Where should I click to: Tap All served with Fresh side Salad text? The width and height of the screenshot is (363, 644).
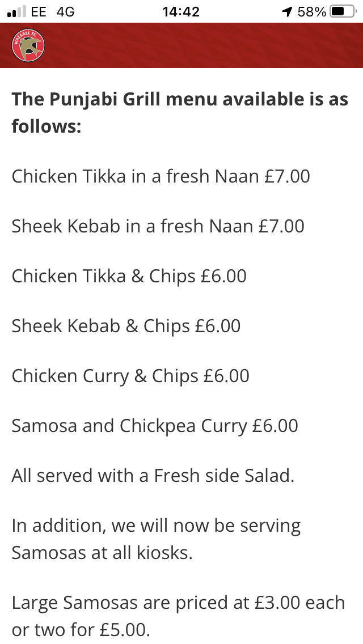153,476
